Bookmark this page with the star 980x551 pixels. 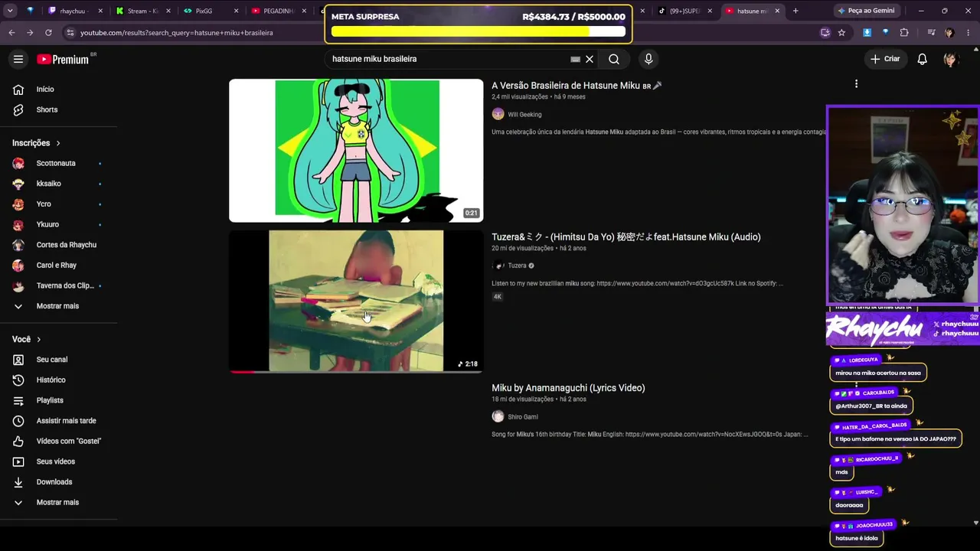[841, 33]
